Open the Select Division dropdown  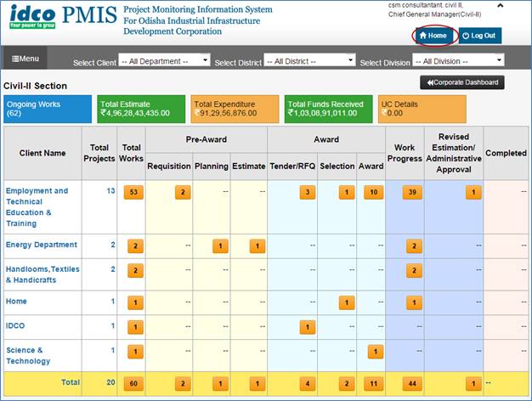point(458,61)
